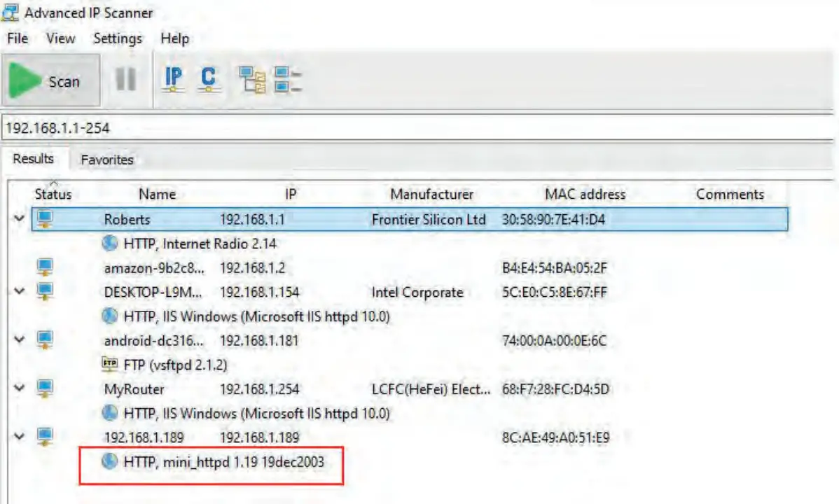Click the globe icon under DESKTOP-L9M
The width and height of the screenshot is (839, 504).
[x=110, y=316]
